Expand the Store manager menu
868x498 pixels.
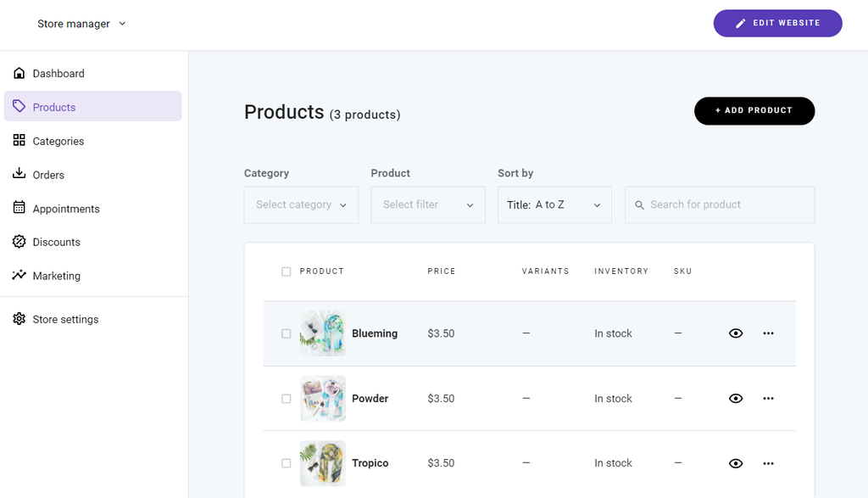click(x=81, y=24)
